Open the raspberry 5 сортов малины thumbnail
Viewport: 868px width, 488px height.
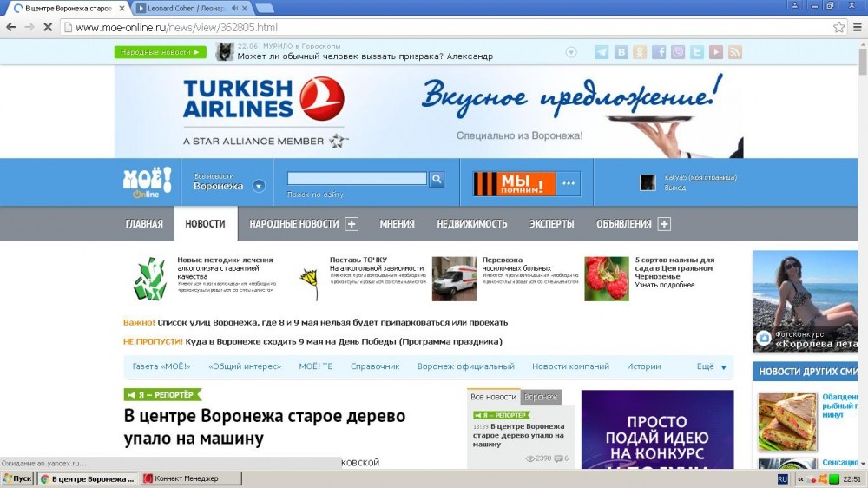click(x=607, y=279)
